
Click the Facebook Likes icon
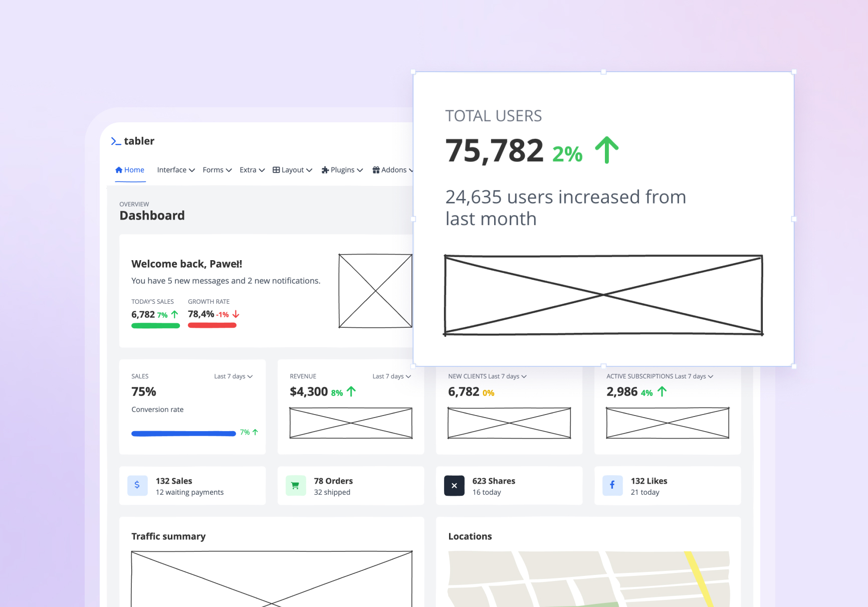coord(612,485)
